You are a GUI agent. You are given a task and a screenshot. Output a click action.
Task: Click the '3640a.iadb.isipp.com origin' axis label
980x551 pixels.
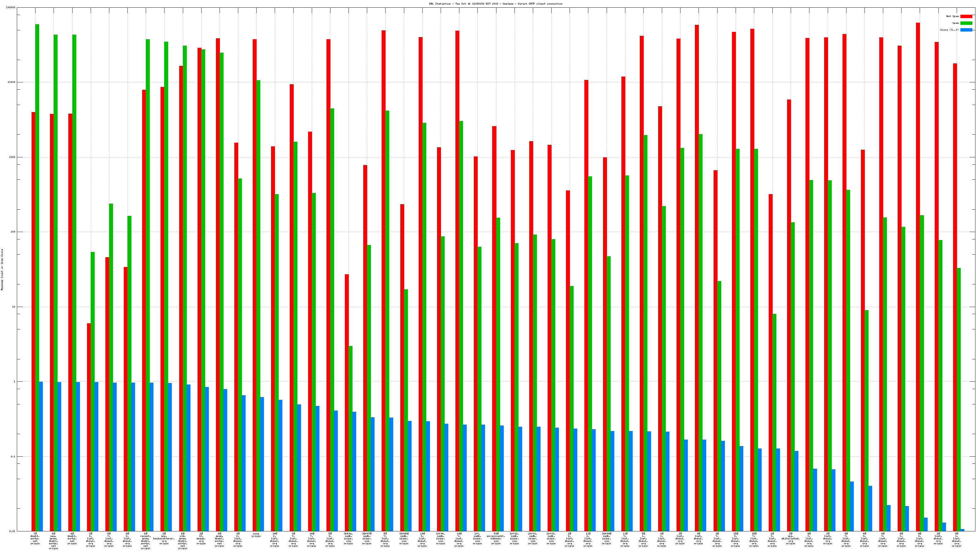point(349,538)
